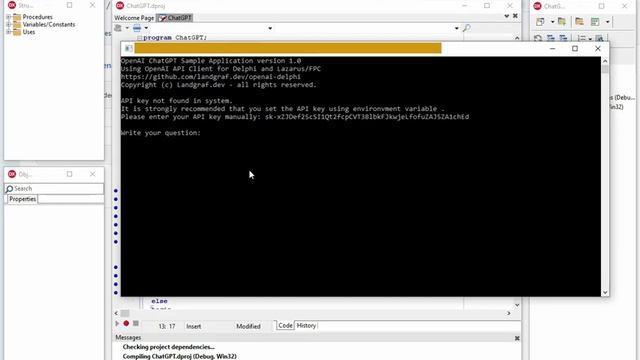Click the 'else' keyword in code editor
The width and height of the screenshot is (640, 360).
tap(159, 301)
